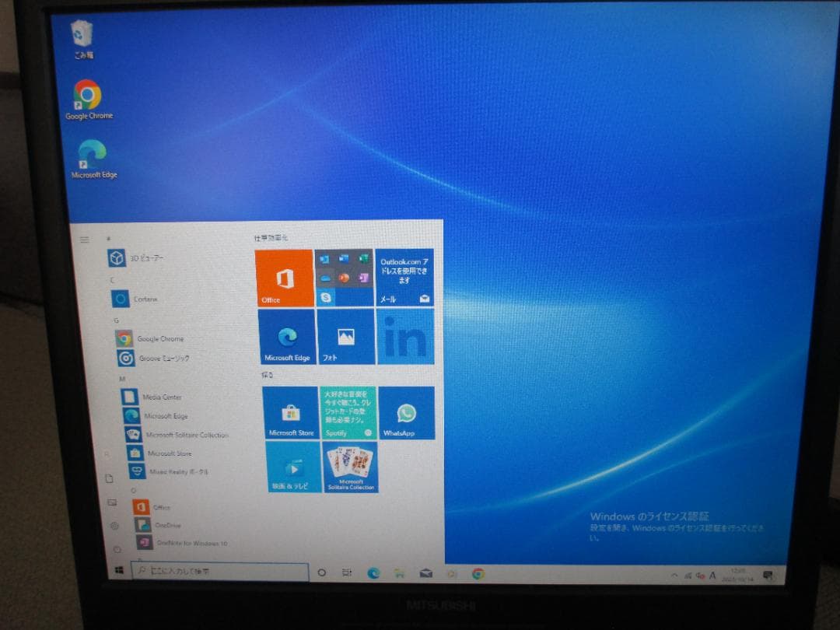Open Media Center from the app list
The height and width of the screenshot is (630, 840).
pyautogui.click(x=148, y=397)
